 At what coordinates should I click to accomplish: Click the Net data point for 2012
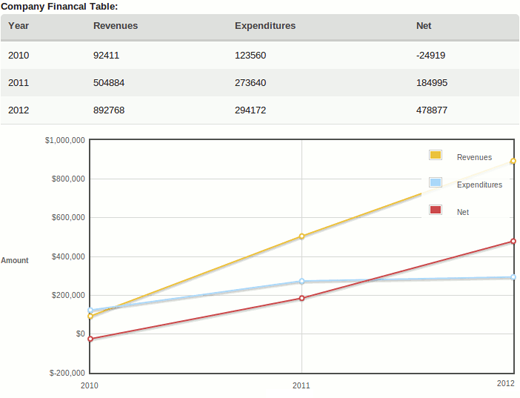[513, 241]
